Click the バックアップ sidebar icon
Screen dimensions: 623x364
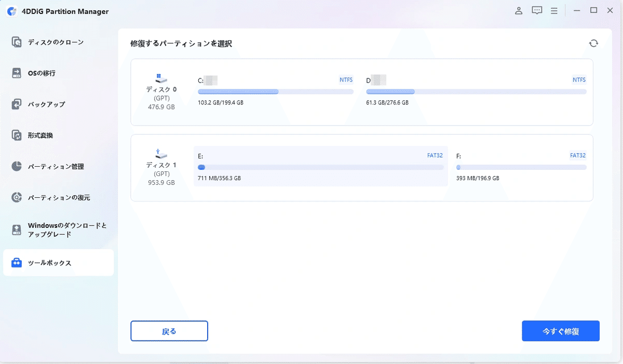click(17, 104)
